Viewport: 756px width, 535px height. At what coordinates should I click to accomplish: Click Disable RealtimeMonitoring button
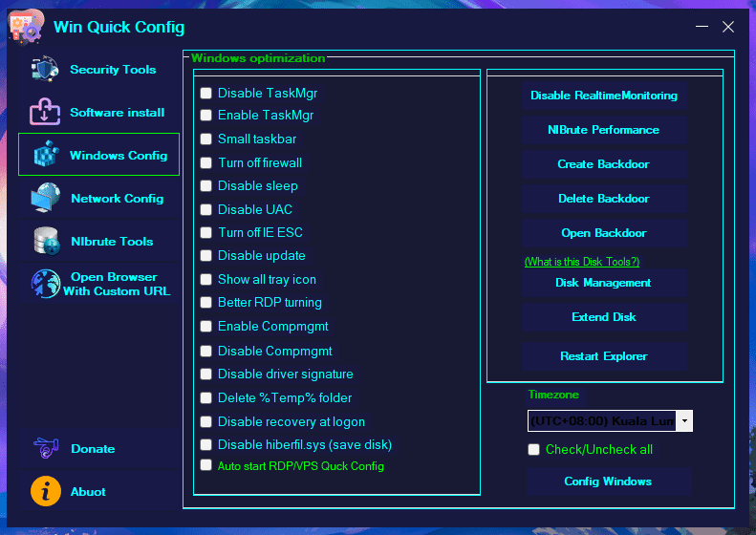click(x=604, y=96)
